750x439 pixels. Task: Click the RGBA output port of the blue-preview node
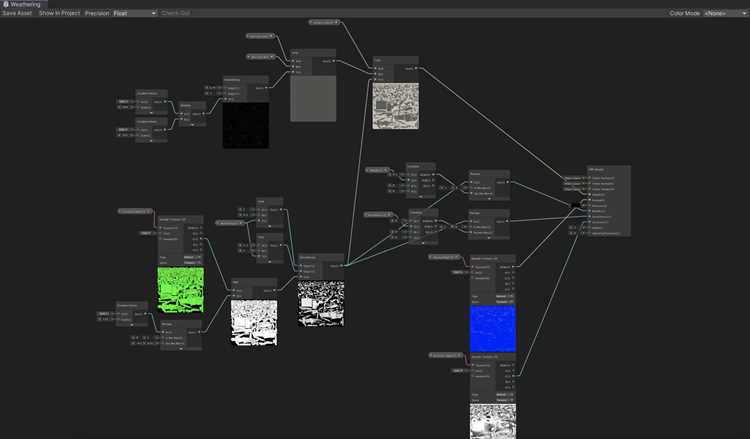coord(513,267)
